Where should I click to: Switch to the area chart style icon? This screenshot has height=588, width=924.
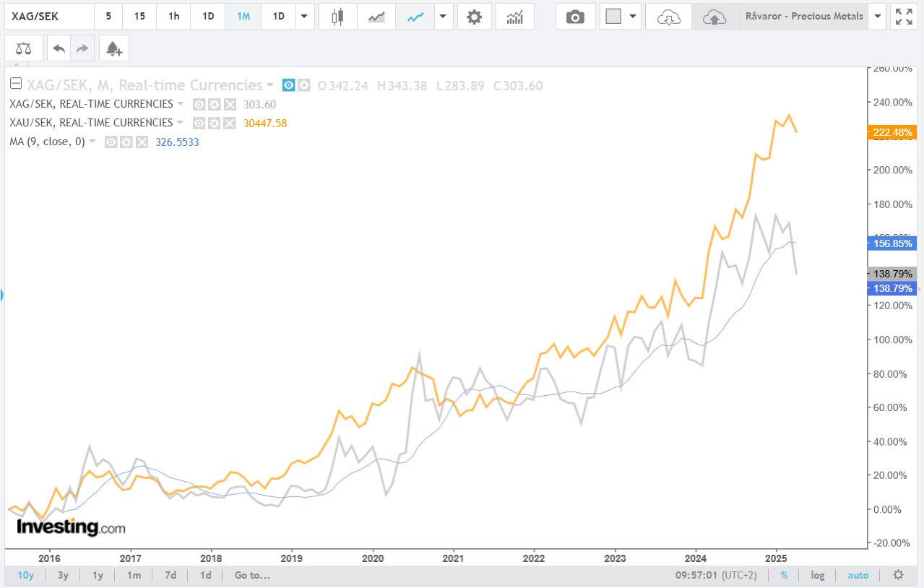click(x=376, y=17)
